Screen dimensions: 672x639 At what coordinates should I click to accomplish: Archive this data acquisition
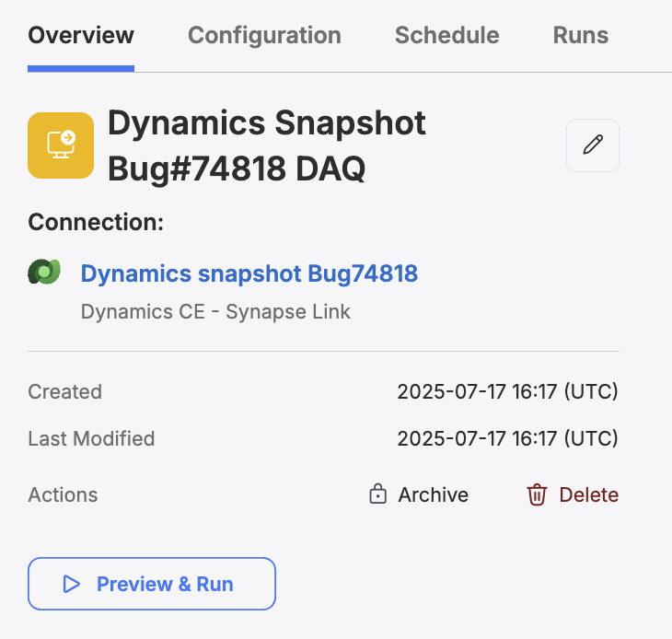(x=433, y=494)
